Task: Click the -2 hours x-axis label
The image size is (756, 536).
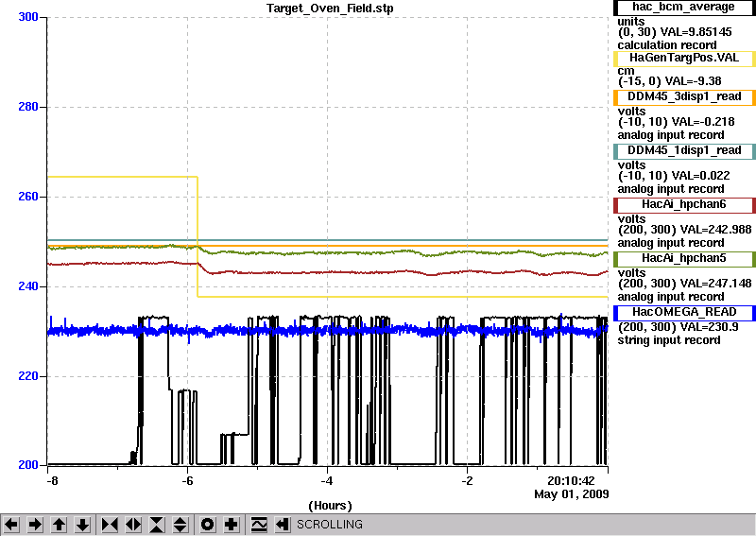Action: 467,481
